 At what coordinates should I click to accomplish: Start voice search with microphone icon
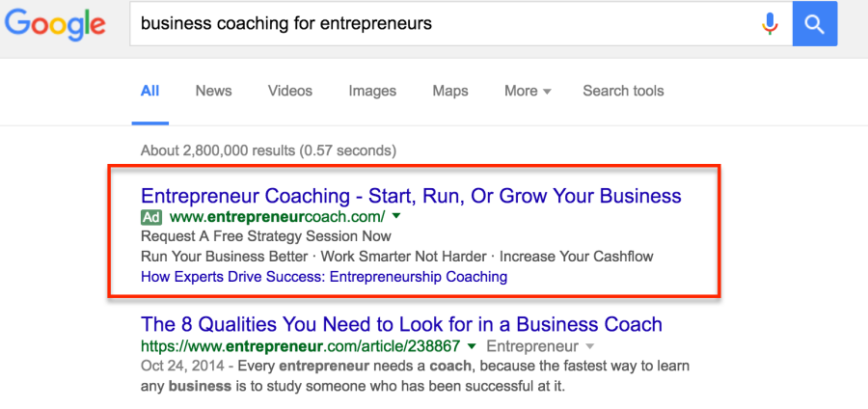(x=770, y=24)
